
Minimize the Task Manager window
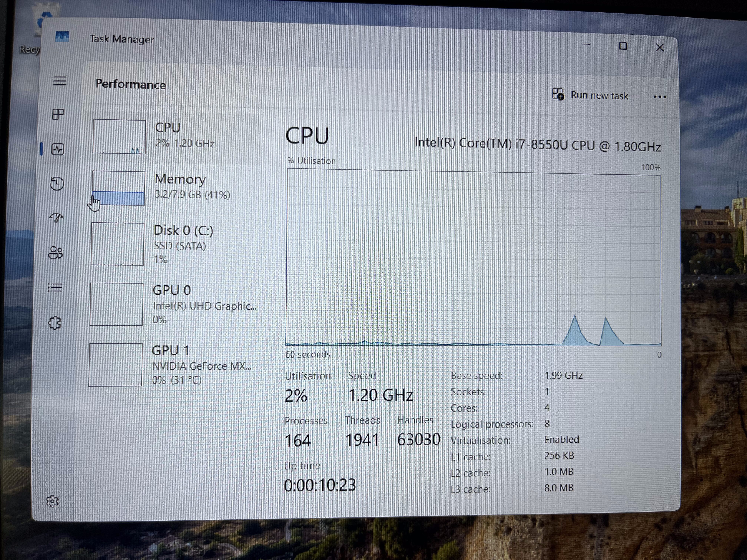click(586, 45)
